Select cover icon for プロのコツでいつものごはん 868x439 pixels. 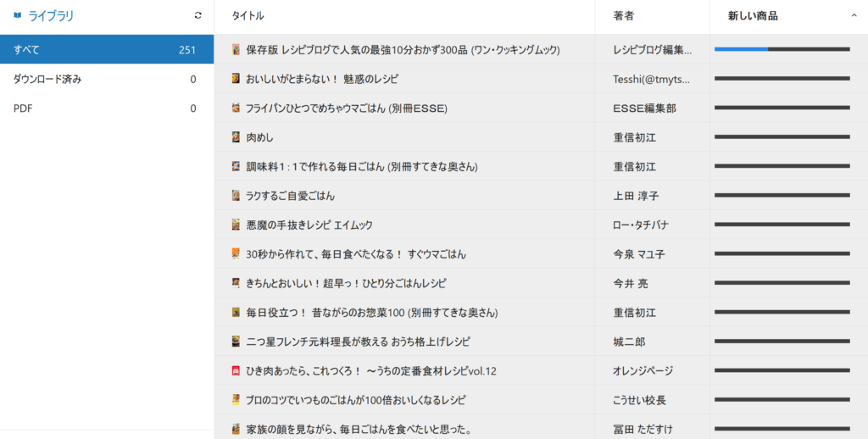236,400
